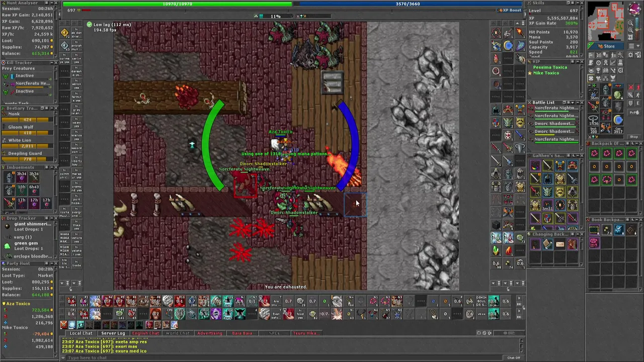Select first Norcferatu Nightw... in Battle List
This screenshot has width=644, height=362.
554,108
